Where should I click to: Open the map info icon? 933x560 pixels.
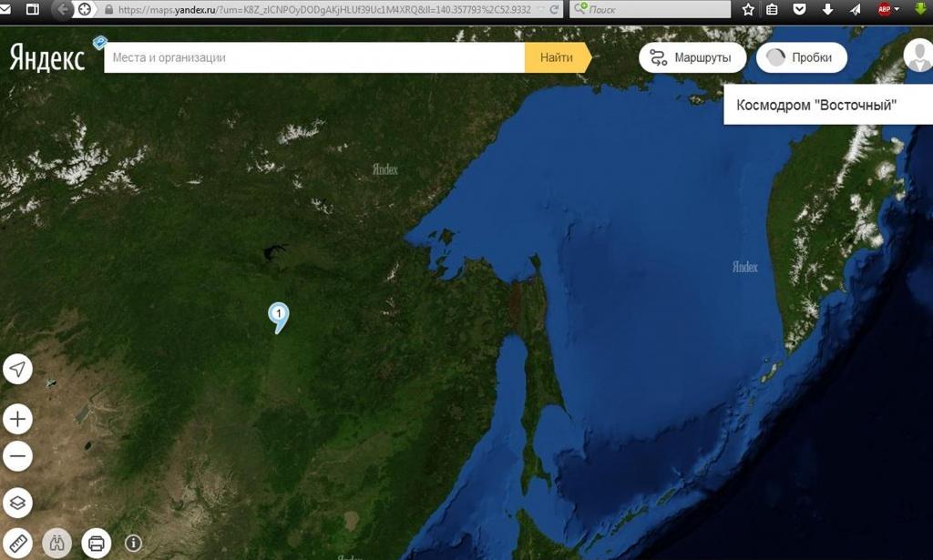133,544
